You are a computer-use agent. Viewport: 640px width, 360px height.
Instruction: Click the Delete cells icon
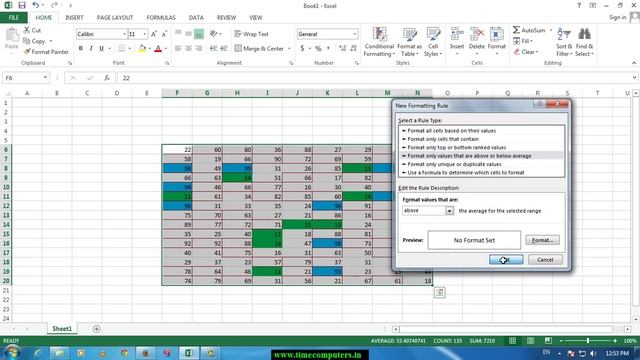click(x=477, y=34)
